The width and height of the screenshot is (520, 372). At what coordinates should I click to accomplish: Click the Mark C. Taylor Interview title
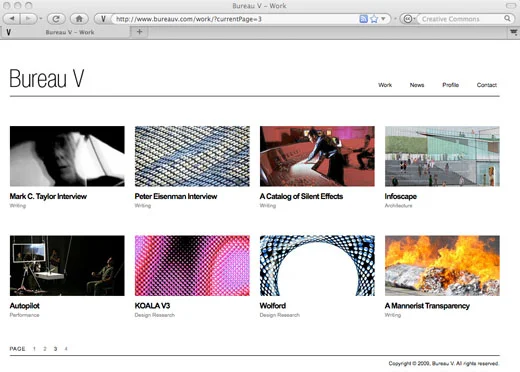(48, 196)
